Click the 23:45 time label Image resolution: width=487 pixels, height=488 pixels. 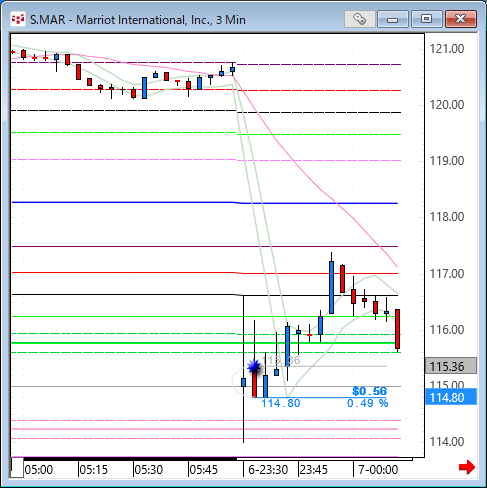pos(314,470)
